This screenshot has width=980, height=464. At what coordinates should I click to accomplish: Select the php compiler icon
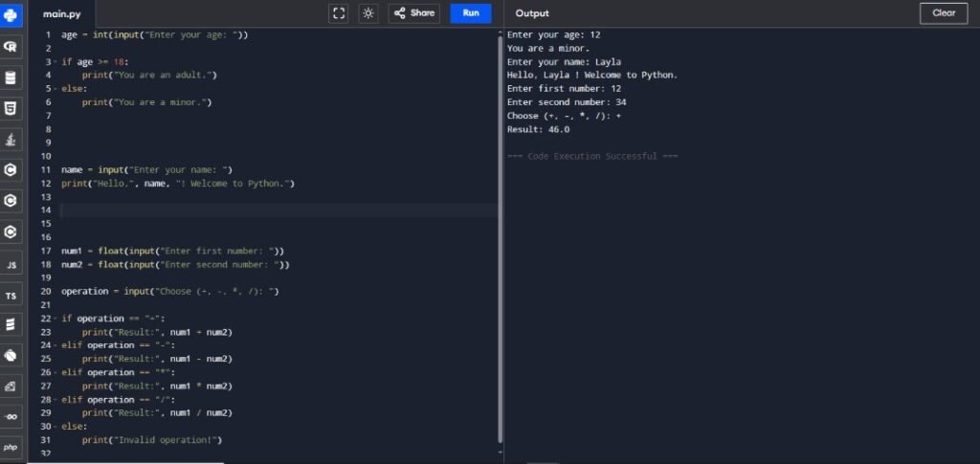[x=11, y=447]
